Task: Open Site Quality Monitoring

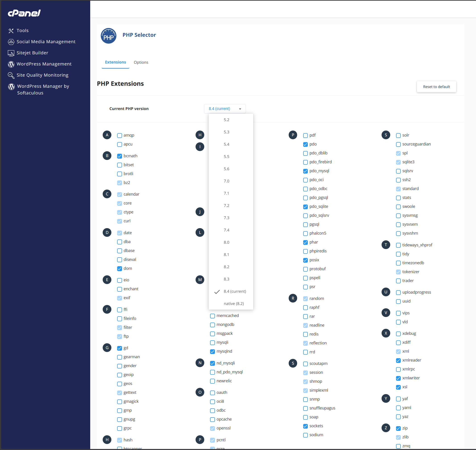Action: point(43,75)
